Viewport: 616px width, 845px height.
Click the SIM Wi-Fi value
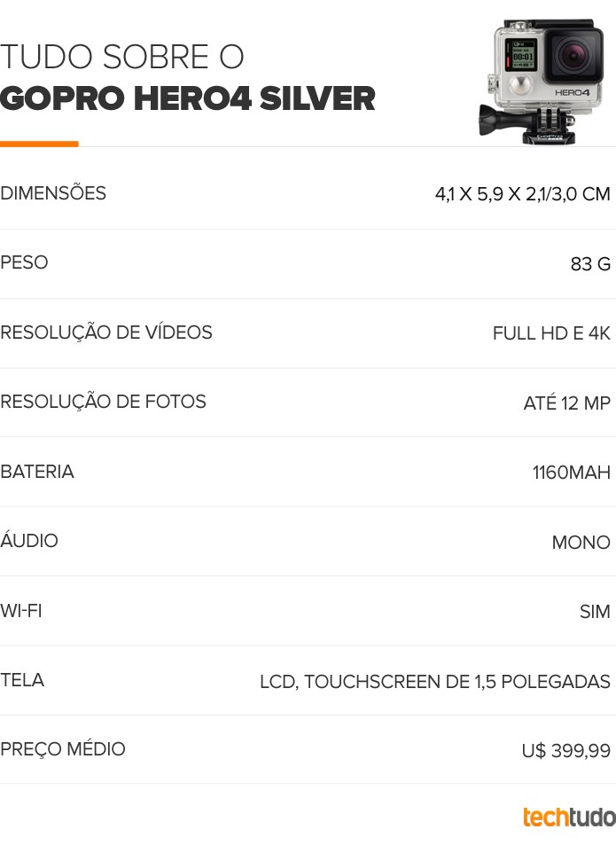pos(595,612)
